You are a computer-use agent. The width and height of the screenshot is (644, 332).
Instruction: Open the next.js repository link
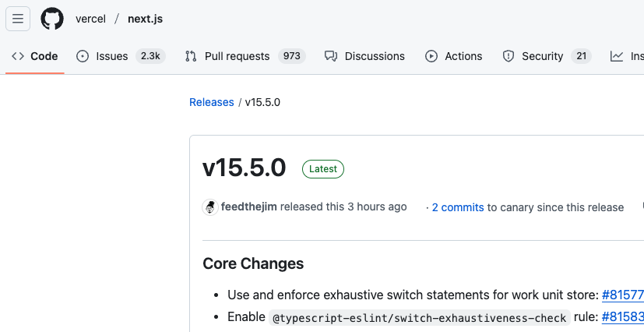[x=145, y=19]
